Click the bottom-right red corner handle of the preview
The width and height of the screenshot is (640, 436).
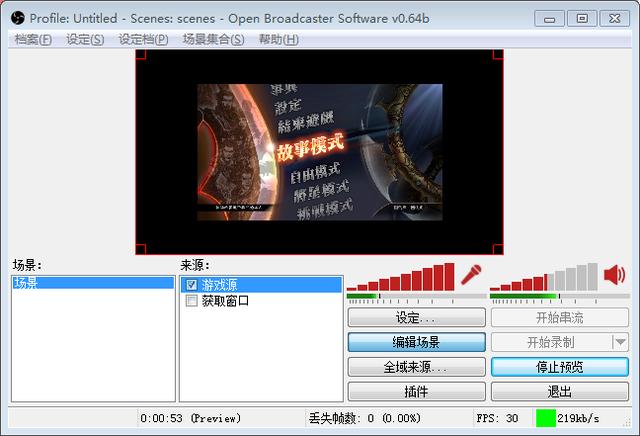498,249
